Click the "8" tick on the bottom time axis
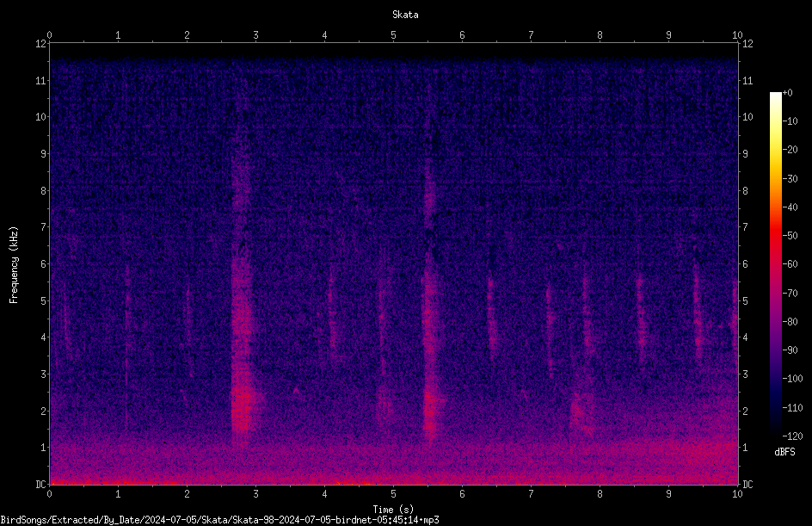812x526 pixels. pyautogui.click(x=600, y=494)
